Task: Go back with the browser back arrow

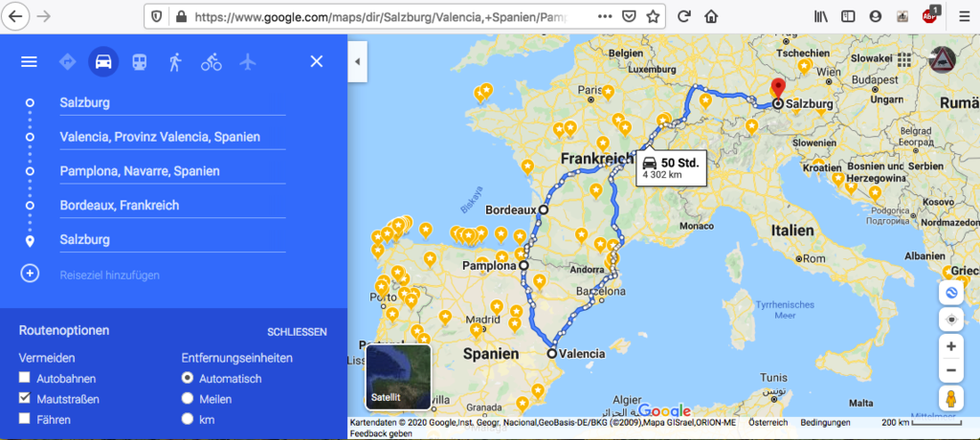Action: (x=15, y=17)
